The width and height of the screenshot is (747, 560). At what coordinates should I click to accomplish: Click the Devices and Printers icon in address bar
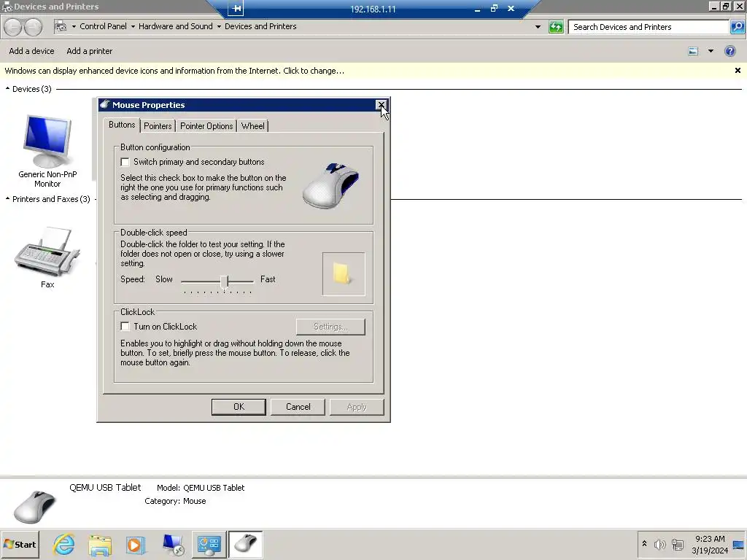[61, 27]
